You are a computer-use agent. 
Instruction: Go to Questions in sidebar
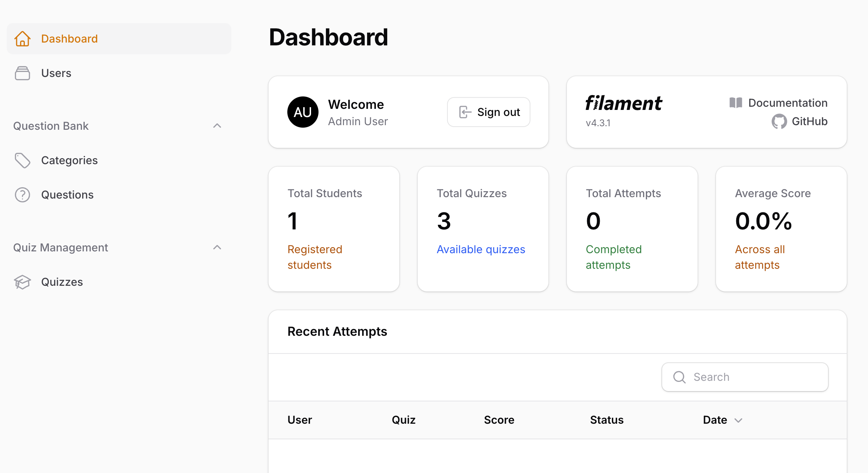coord(67,195)
